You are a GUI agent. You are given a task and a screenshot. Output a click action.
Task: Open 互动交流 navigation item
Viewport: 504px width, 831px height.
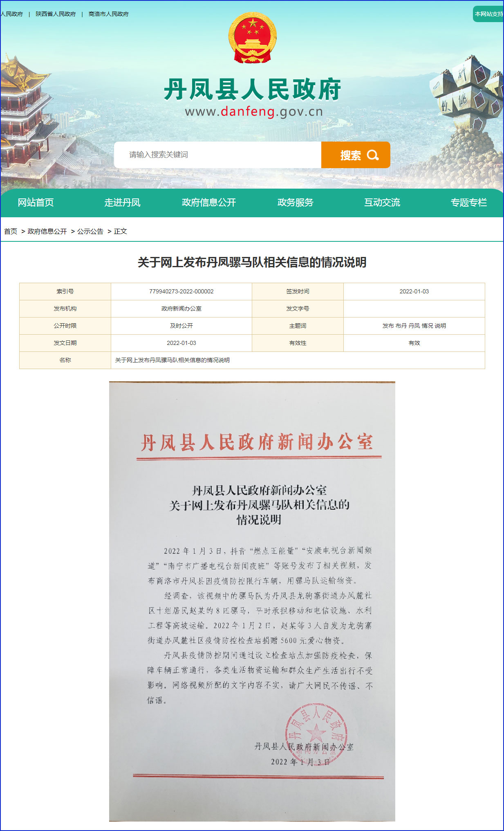point(382,203)
